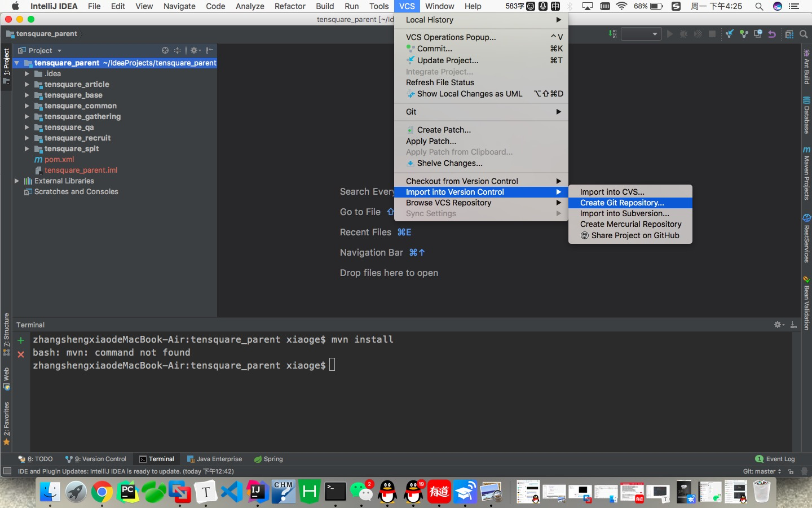Choose Create Git Repository... submenu item
The height and width of the screenshot is (508, 812).
click(630, 203)
